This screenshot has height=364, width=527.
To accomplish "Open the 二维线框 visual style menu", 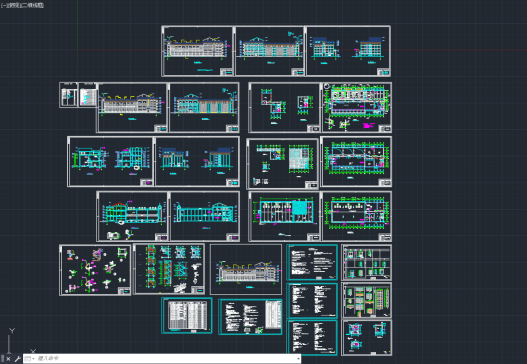I will point(33,5).
